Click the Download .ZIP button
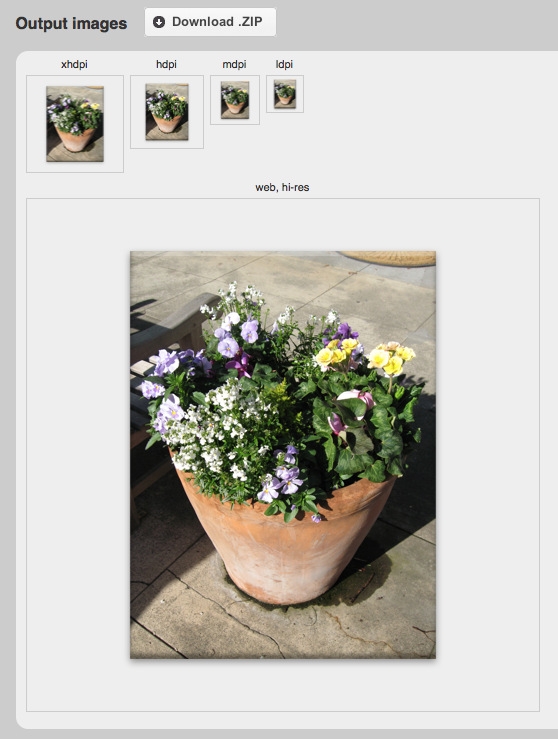 [x=210, y=22]
